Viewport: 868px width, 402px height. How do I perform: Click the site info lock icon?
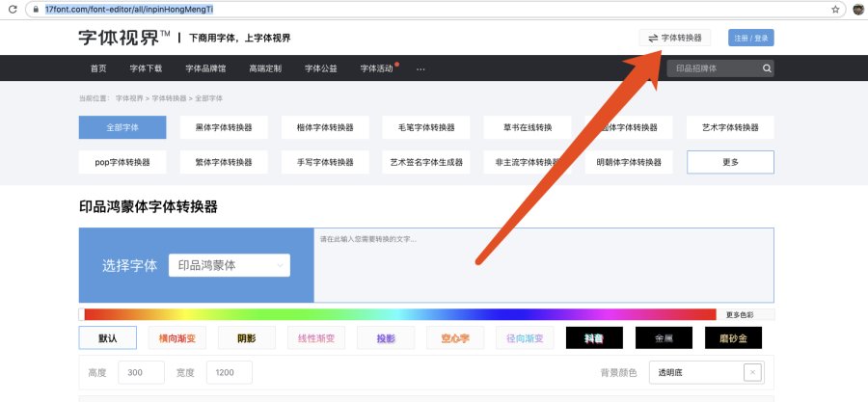point(37,9)
